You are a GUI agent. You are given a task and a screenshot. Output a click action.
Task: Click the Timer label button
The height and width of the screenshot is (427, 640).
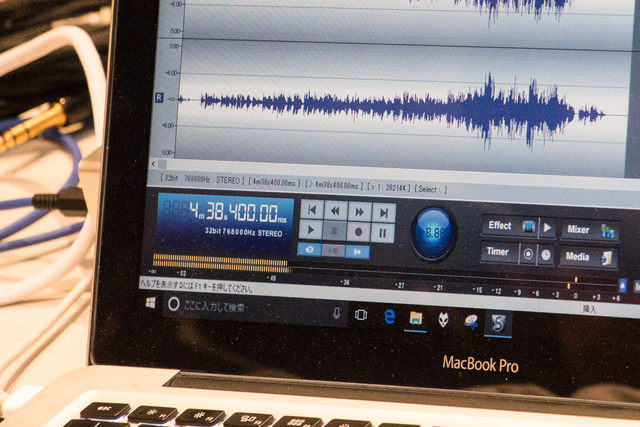[x=498, y=252]
